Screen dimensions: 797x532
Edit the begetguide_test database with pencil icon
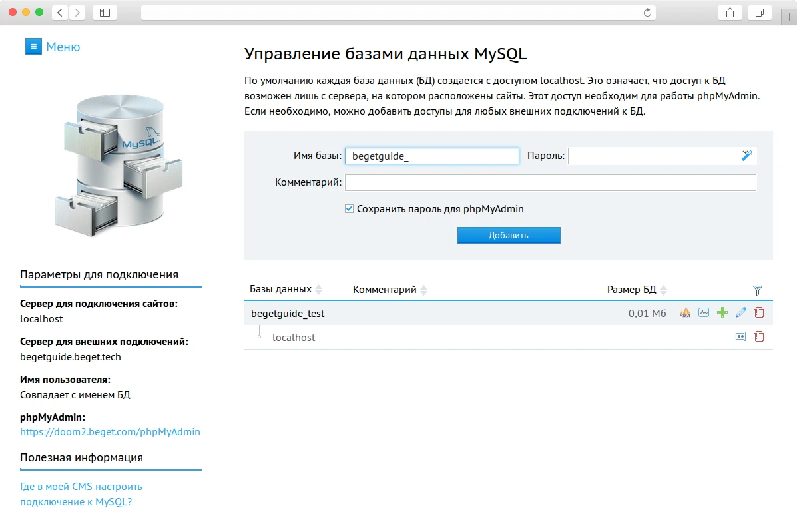741,312
